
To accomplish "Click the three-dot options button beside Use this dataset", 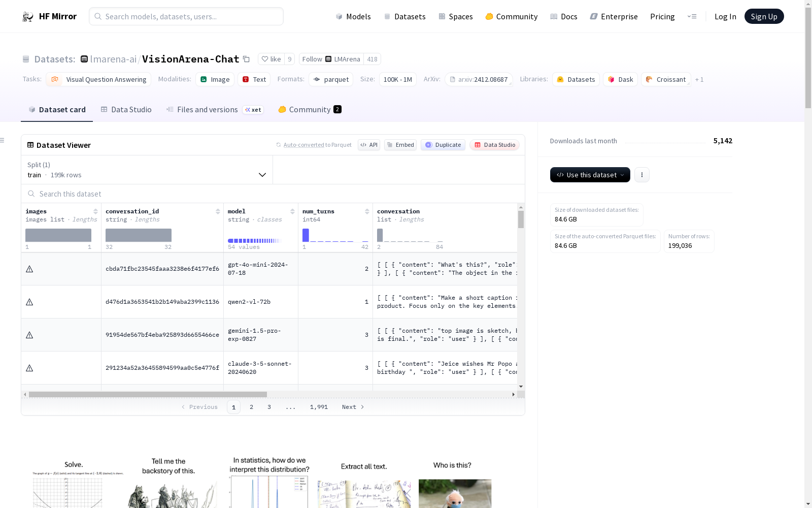I will [x=642, y=175].
